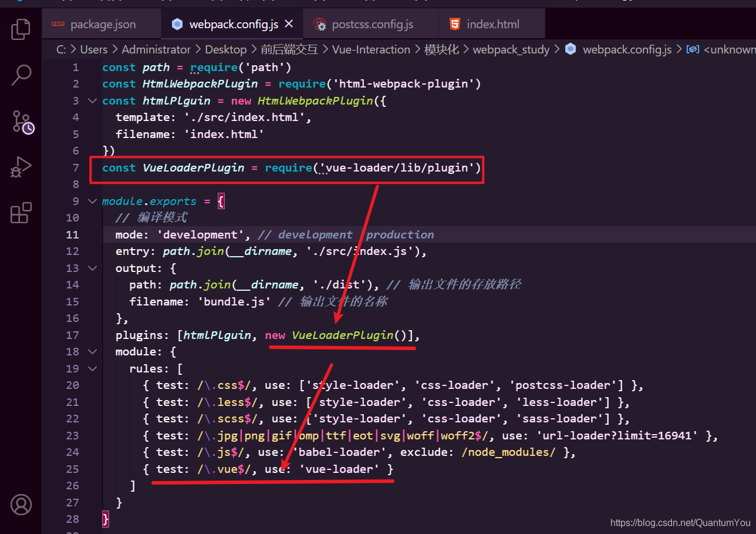756x534 pixels.
Task: Click the npm icon on package.json tab
Action: click(x=58, y=24)
